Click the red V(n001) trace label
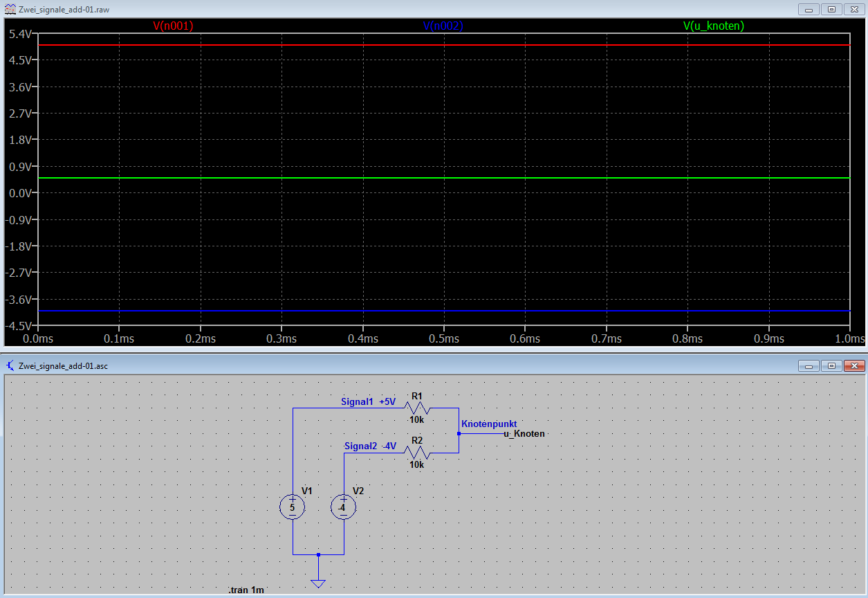The height and width of the screenshot is (598, 868). 172,26
